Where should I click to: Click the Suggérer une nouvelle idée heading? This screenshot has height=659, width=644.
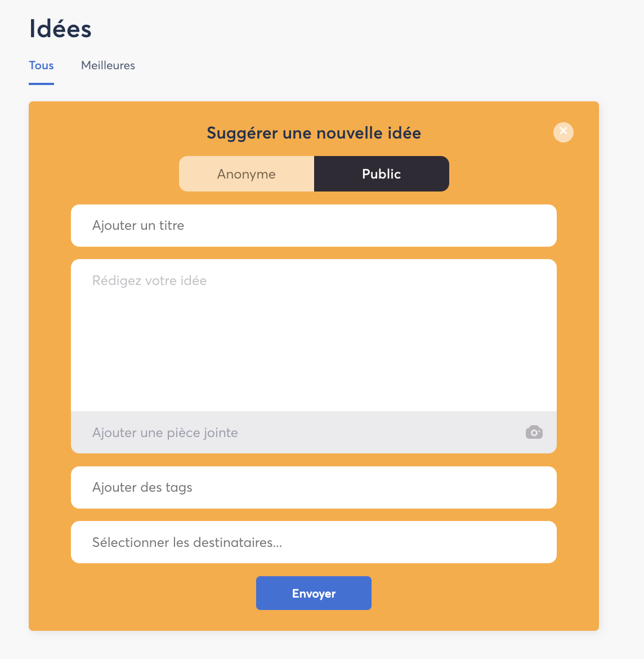(x=314, y=133)
